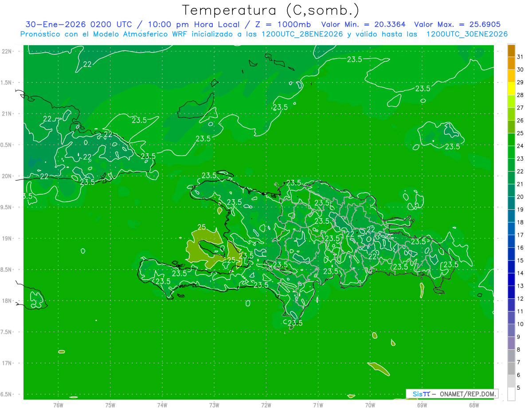The image size is (532, 411).
Task: Click '1200UTC_30ENE2026' valid-until time text
Action: [467, 34]
